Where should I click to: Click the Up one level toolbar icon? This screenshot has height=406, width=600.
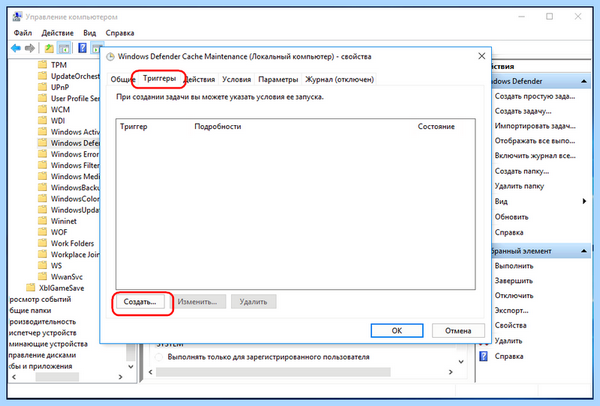pyautogui.click(x=49, y=48)
